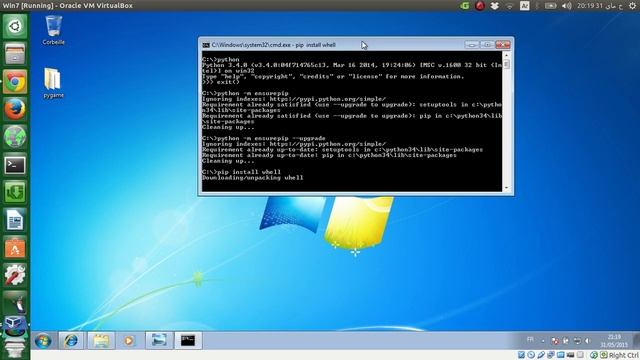
Task: Click cmd window scrollbar down arrow
Action: 507,188
